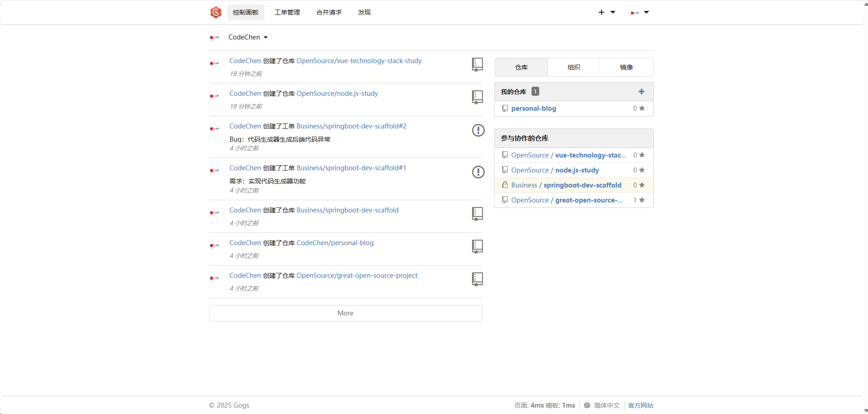Viewport: 868px width, 414px height.
Task: Click the lock icon beside springboot-dev-scaffold
Action: [505, 185]
